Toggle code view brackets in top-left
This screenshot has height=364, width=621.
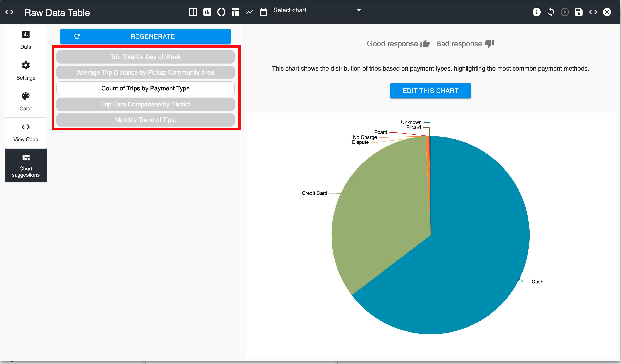pos(9,12)
